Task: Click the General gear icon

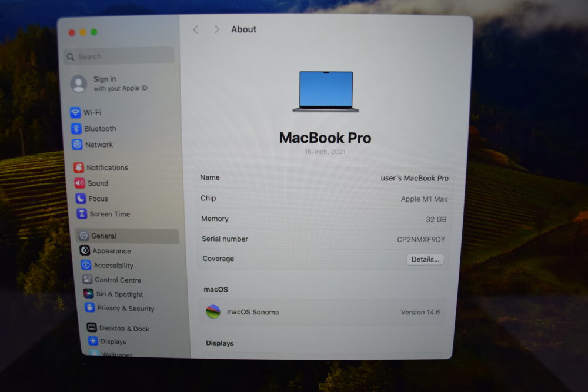Action: [x=83, y=236]
